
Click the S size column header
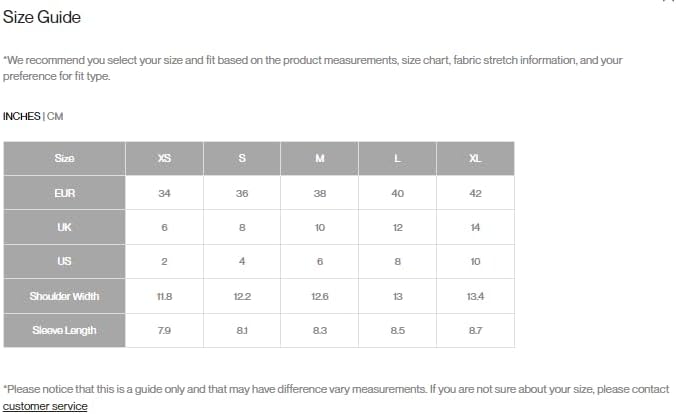(x=242, y=158)
